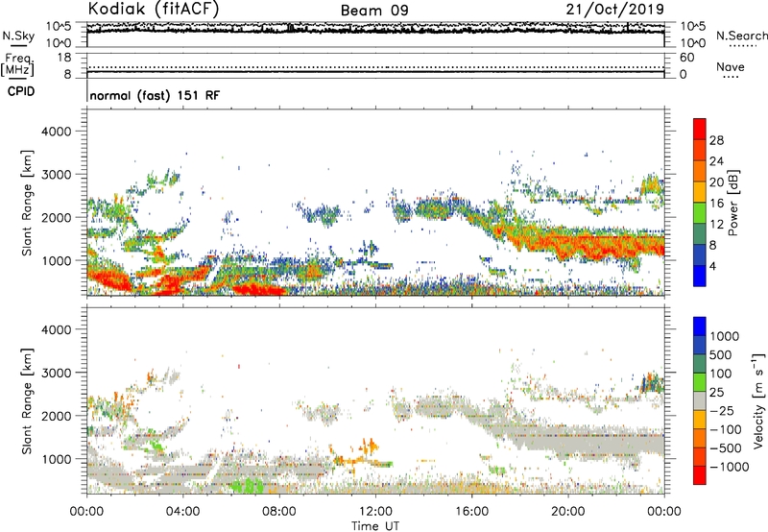Select the "Freq. [MHz]" axis label
Screen dimensions: 768x532
[17, 65]
